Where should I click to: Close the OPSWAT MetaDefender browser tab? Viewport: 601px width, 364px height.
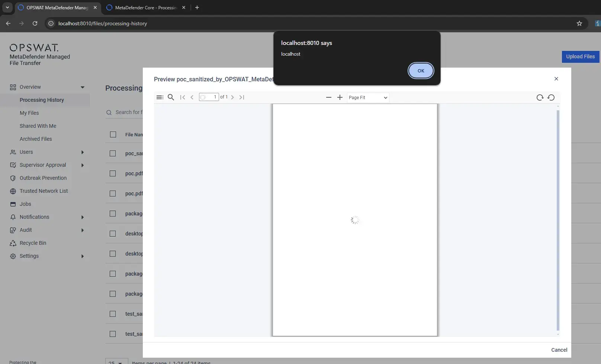(x=95, y=7)
